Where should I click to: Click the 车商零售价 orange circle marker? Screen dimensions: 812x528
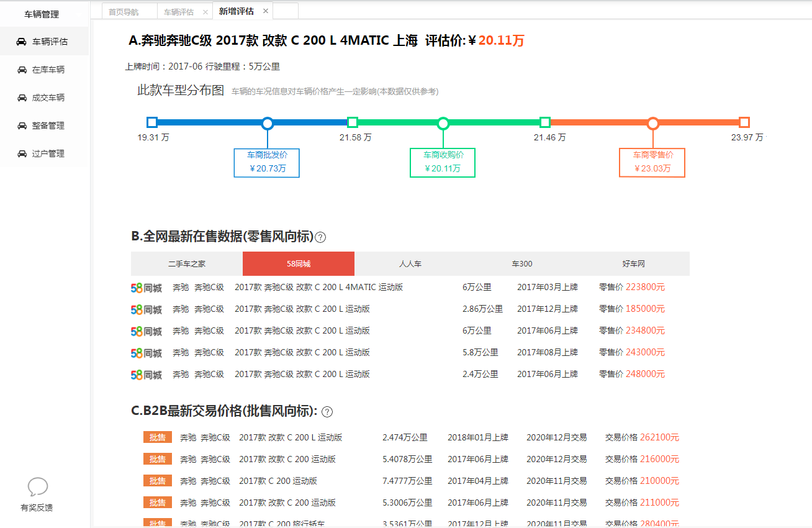[652, 123]
